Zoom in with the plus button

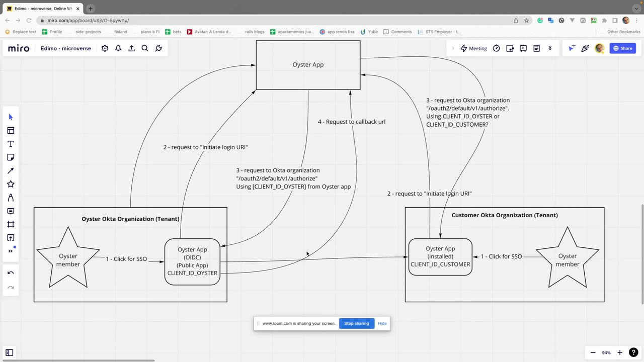point(620,353)
